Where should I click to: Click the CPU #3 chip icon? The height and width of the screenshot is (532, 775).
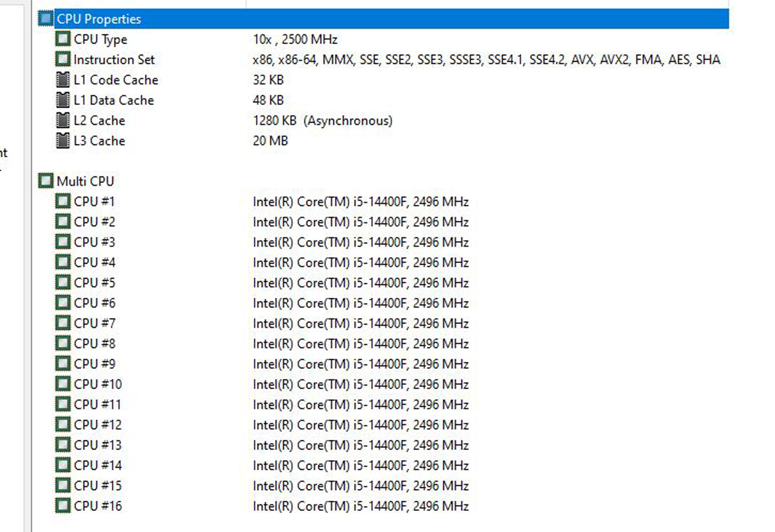click(63, 242)
